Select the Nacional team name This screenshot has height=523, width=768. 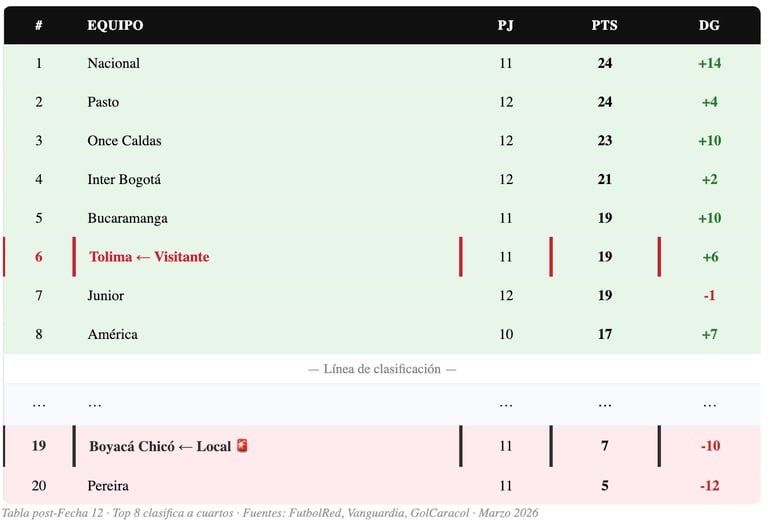(113, 63)
